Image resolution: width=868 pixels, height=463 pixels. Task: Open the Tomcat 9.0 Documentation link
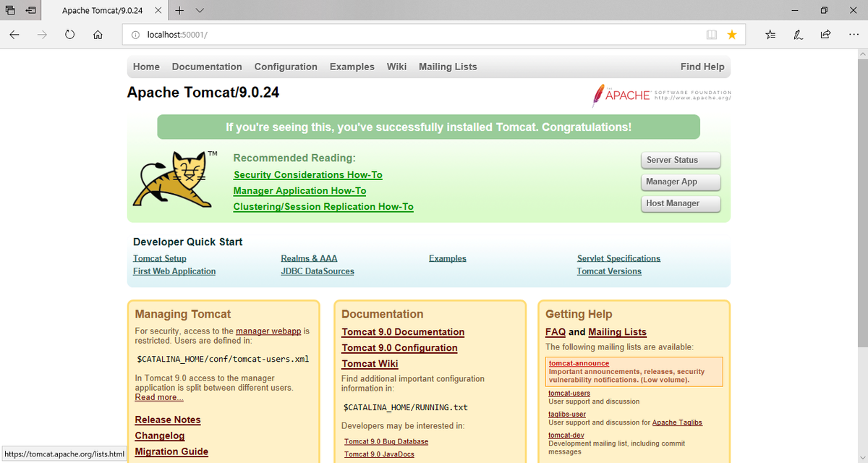pos(403,332)
